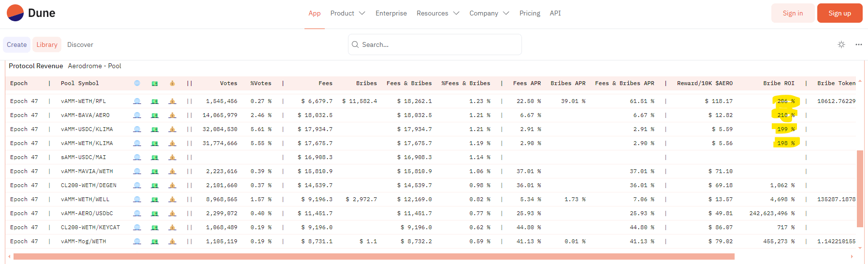Viewport: 868px width, 264px height.
Task: Click the magnifier icon in search box
Action: click(355, 44)
